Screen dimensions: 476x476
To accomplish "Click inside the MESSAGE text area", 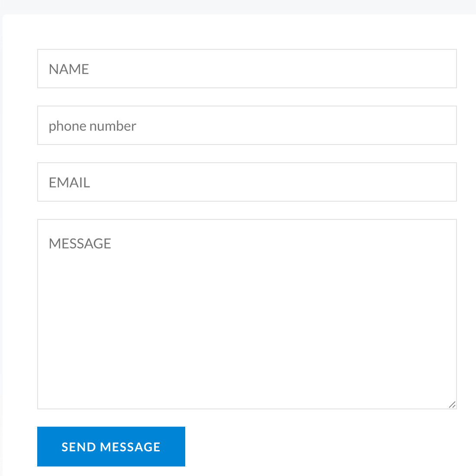I will [247, 314].
